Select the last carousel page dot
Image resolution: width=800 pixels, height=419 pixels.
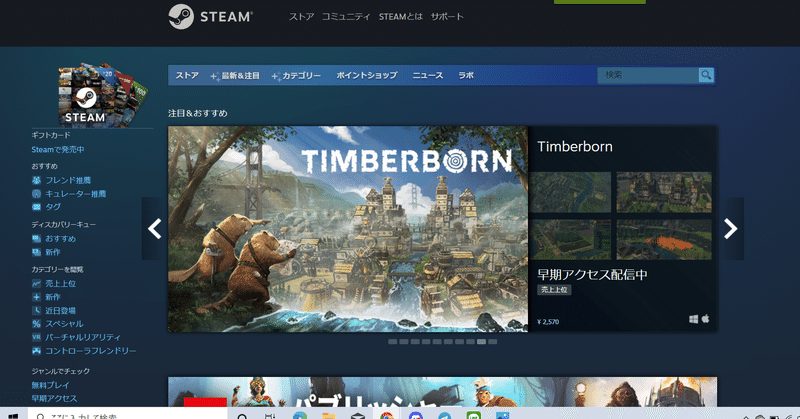(492, 342)
